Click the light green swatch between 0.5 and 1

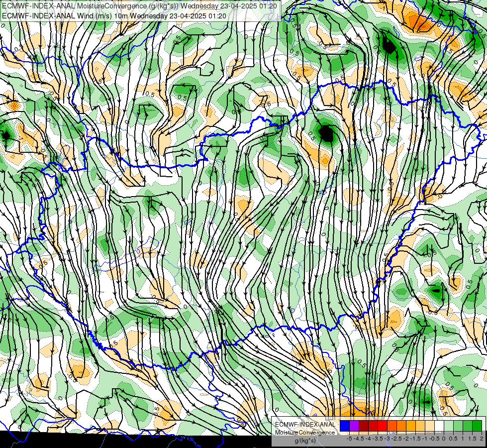459,426
